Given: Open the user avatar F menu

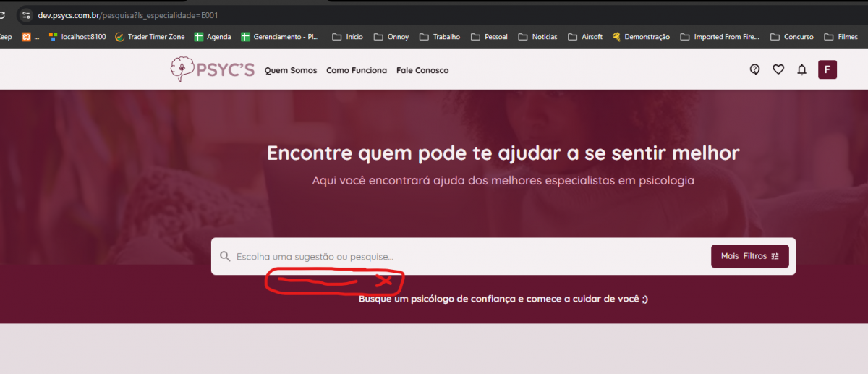Looking at the screenshot, I should click(x=827, y=69).
